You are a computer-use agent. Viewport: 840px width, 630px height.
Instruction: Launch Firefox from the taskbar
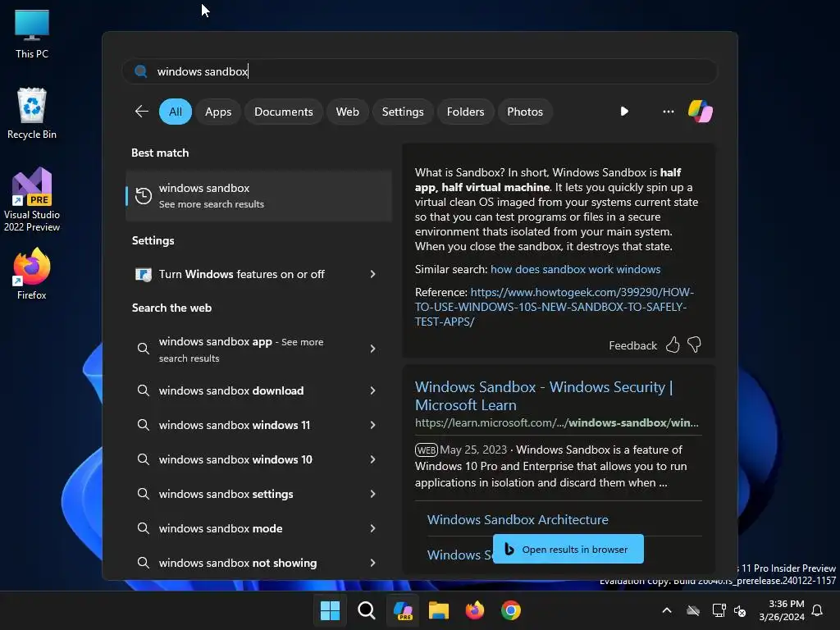(x=475, y=610)
